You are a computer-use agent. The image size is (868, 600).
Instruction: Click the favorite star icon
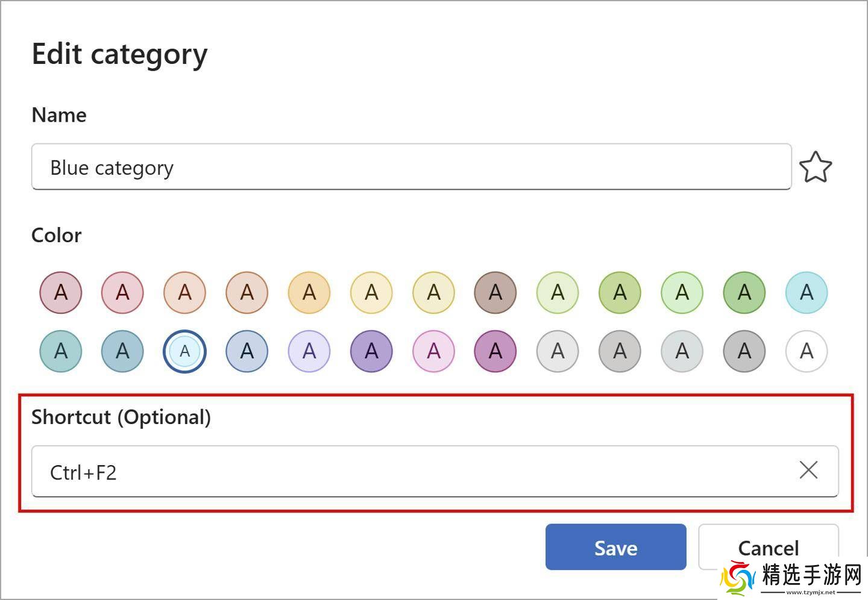(815, 167)
